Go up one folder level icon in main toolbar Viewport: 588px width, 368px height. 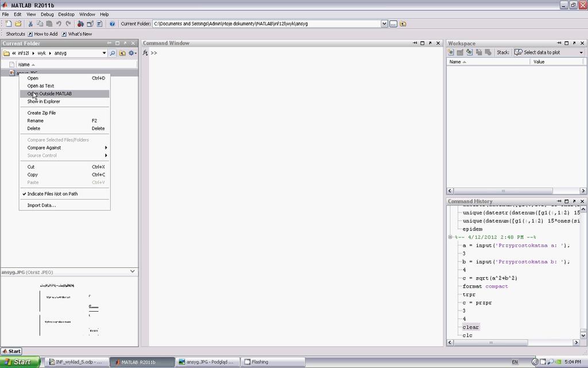(x=403, y=24)
